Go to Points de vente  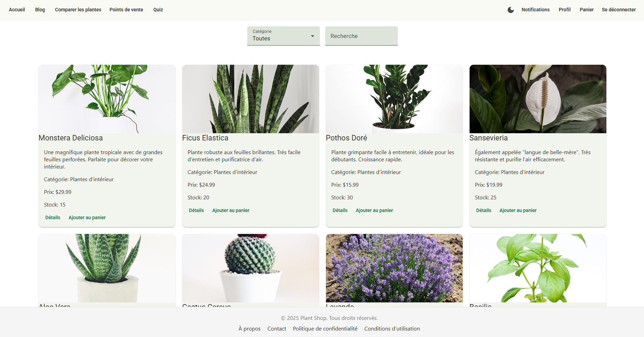click(126, 10)
